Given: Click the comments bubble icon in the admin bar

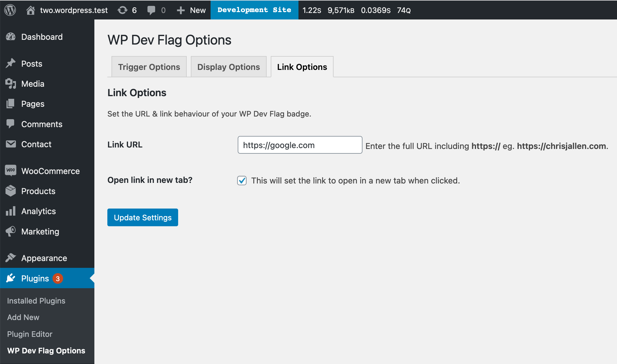Looking at the screenshot, I should coord(151,10).
